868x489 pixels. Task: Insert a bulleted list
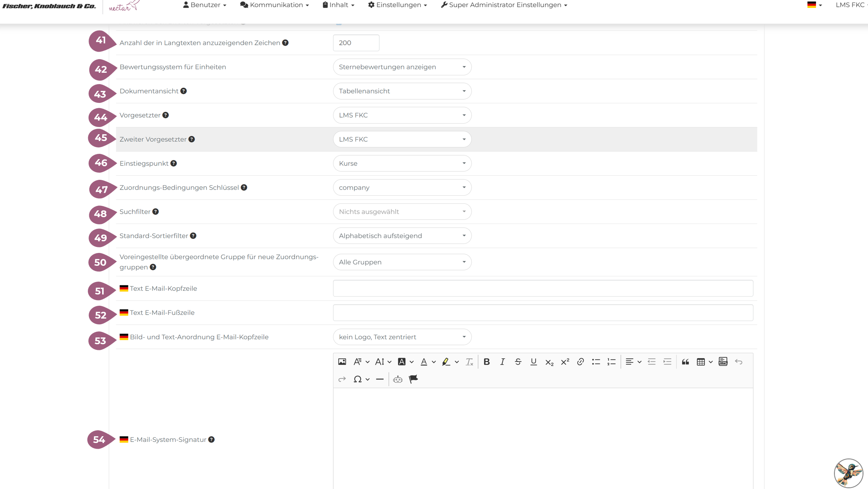(596, 362)
